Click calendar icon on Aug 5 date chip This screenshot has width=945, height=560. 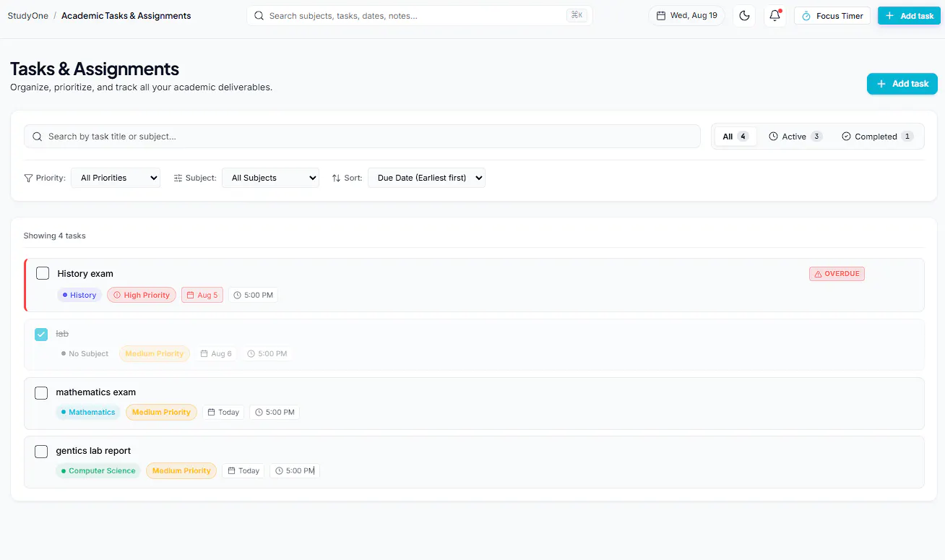(190, 295)
